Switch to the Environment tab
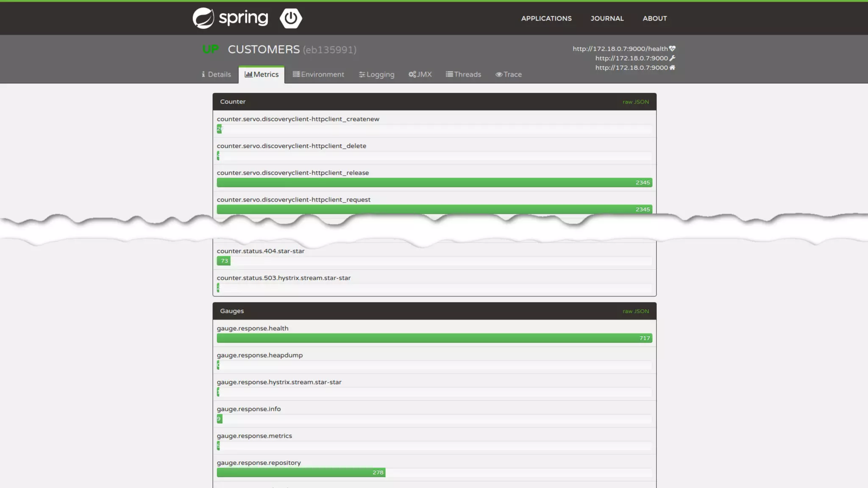 click(318, 75)
